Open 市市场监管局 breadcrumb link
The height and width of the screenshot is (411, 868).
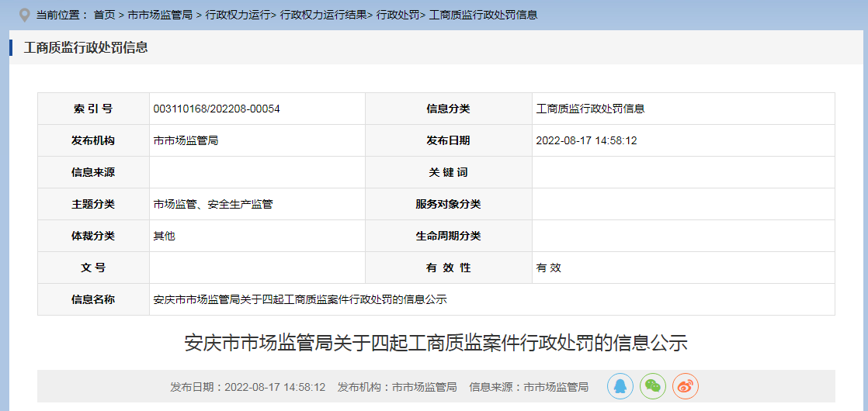tap(159, 15)
